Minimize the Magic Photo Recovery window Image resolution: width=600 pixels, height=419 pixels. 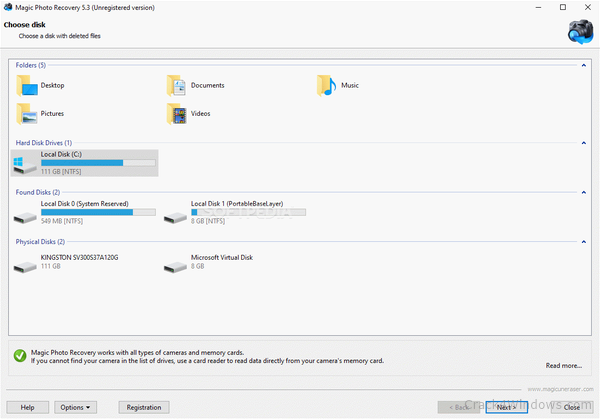click(538, 7)
